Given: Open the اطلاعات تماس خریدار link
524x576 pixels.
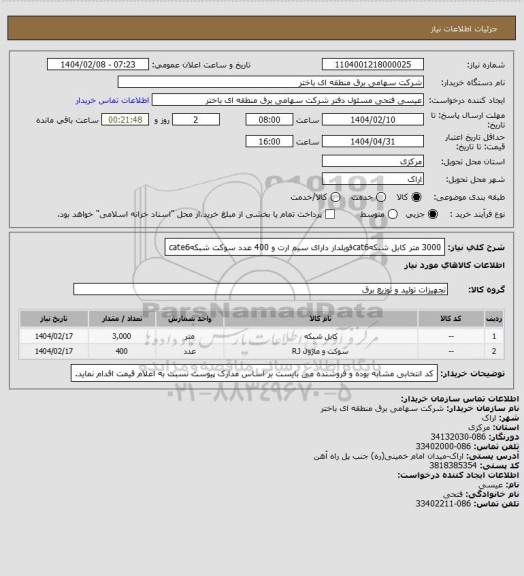Looking at the screenshot, I should coord(112,100).
